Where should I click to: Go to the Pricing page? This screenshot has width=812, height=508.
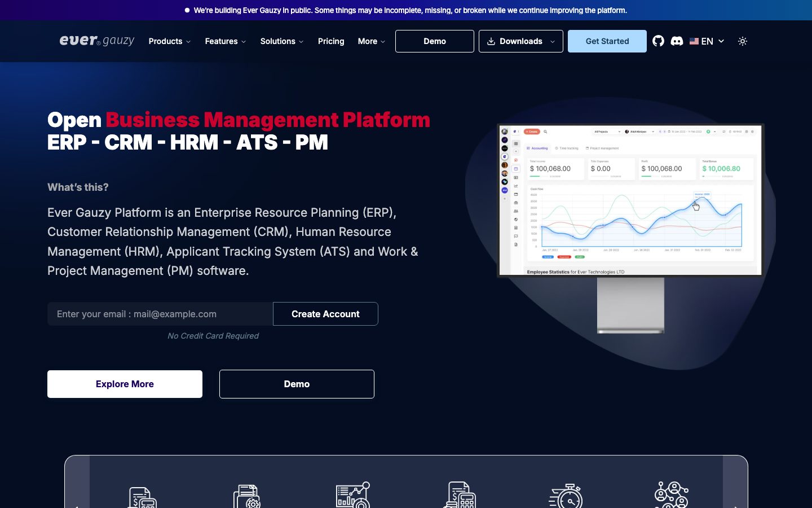point(331,41)
